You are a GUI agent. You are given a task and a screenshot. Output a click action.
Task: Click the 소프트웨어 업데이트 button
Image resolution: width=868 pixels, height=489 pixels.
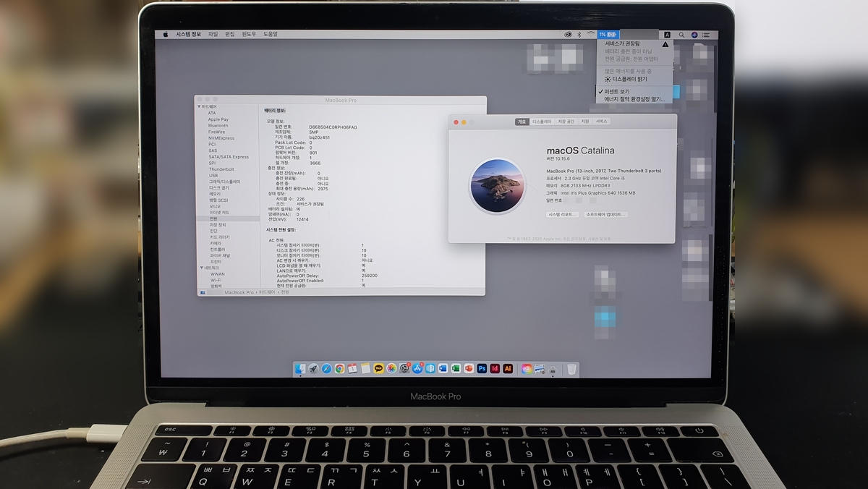[605, 215]
